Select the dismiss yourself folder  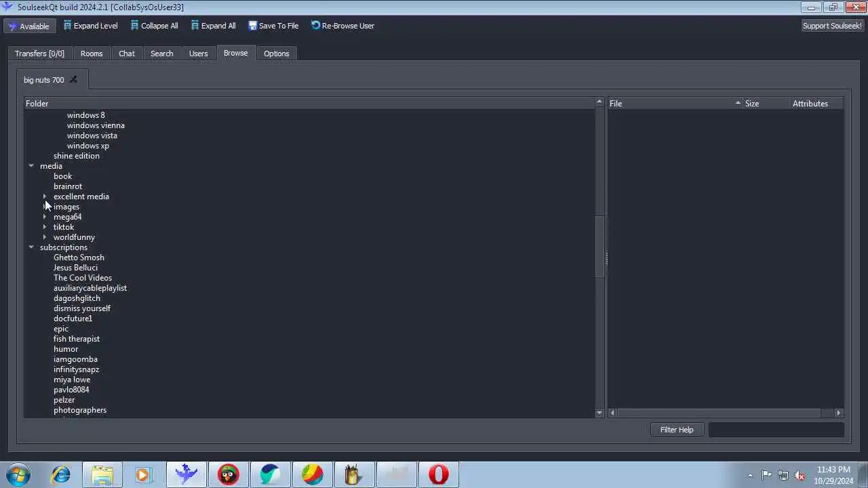click(x=82, y=308)
